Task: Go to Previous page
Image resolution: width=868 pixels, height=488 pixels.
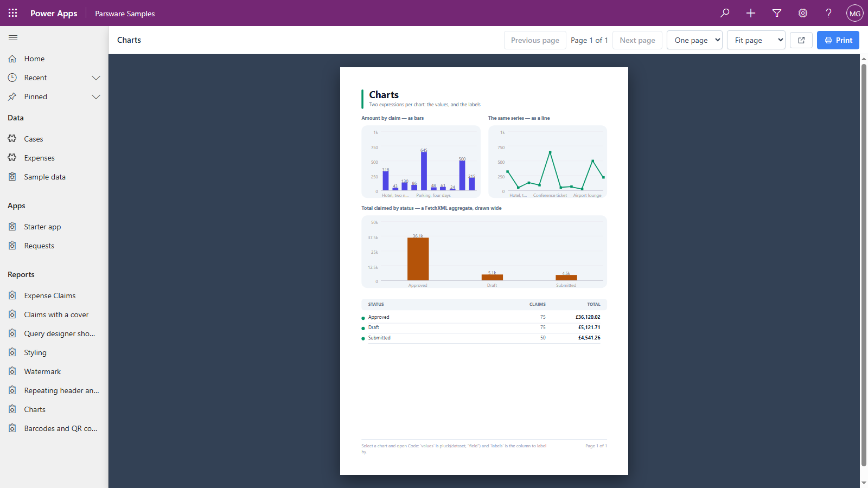Action: click(535, 40)
